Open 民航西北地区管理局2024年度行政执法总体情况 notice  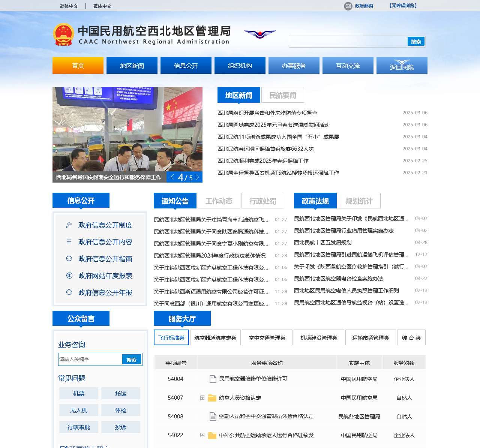tap(210, 256)
